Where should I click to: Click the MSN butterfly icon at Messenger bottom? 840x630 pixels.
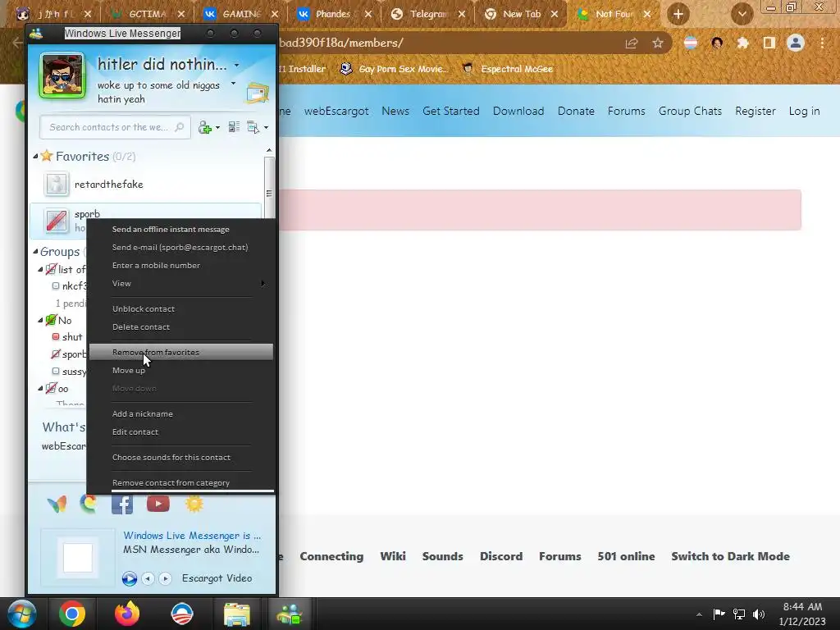coord(57,504)
